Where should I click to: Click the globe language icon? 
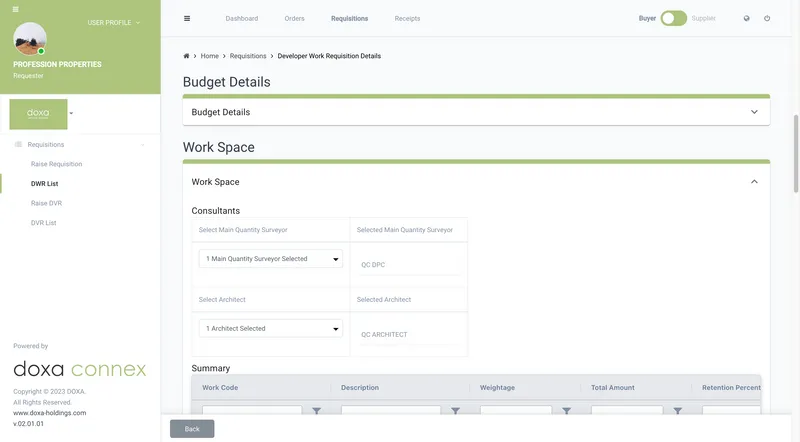click(x=746, y=18)
